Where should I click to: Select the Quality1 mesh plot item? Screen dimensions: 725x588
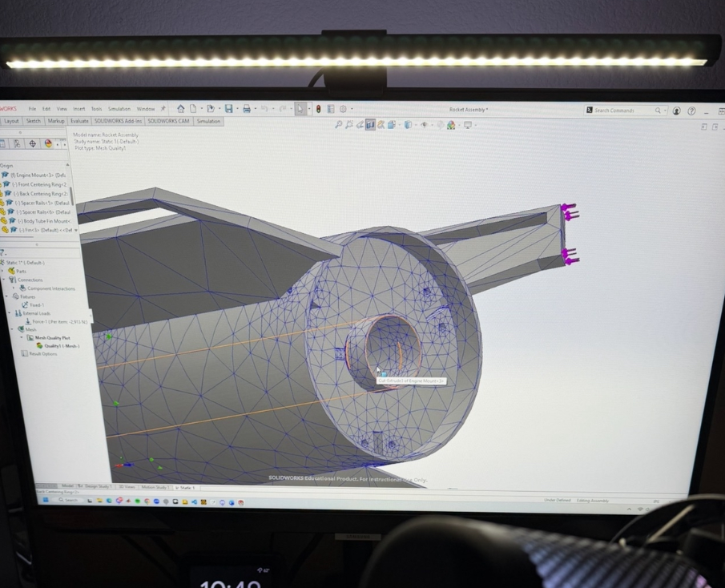click(62, 346)
